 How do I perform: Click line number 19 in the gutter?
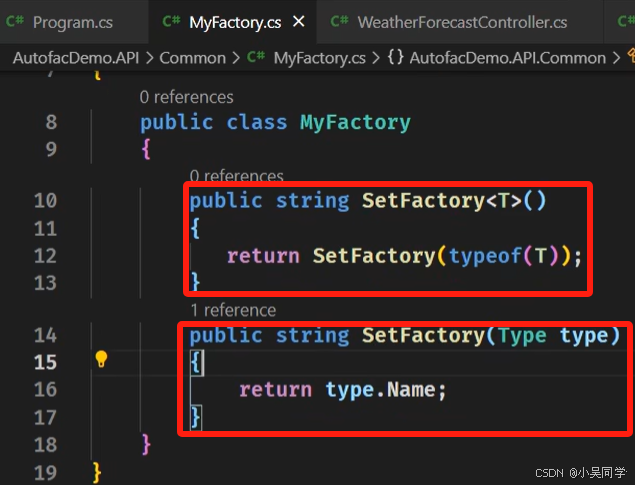click(x=45, y=473)
